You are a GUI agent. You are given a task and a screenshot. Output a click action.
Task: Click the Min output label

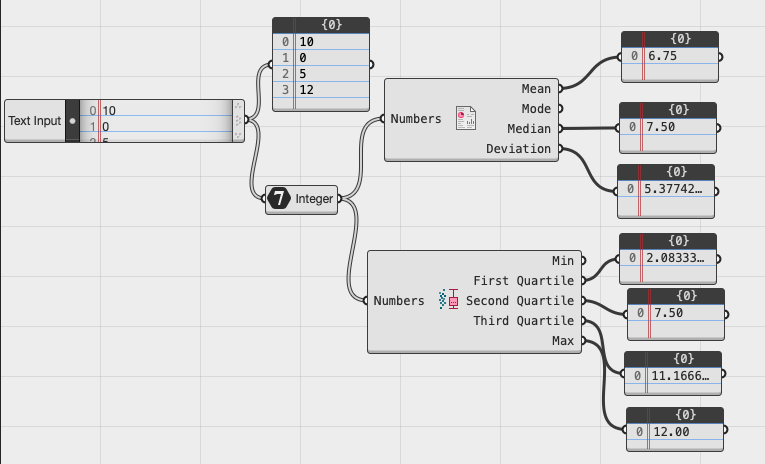[563, 261]
